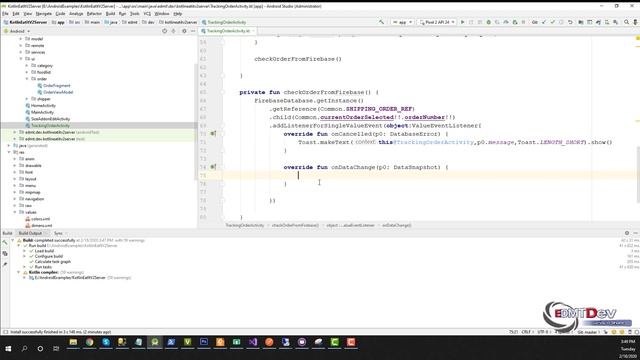Click the Git master branch in status bar
640x360 pixels.
pos(589,332)
